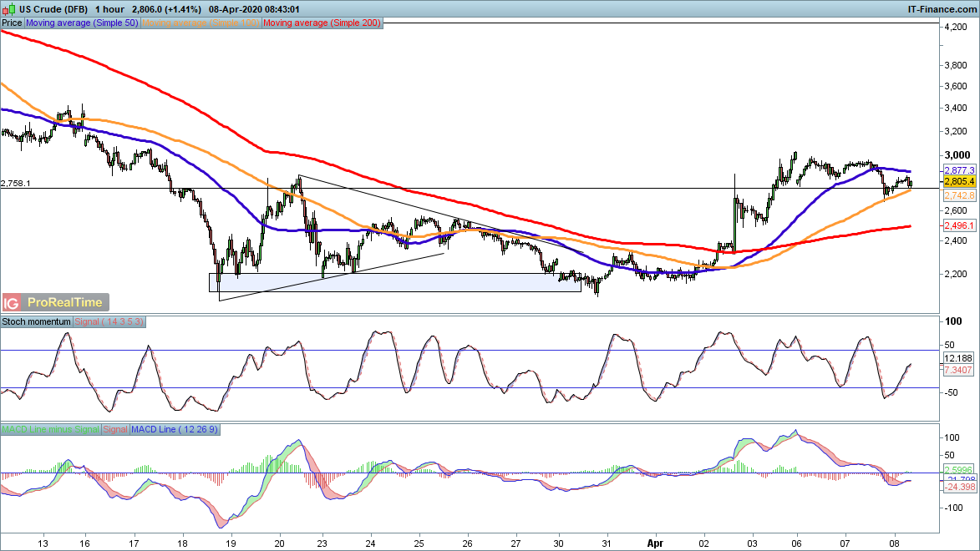Click the candlestick chart icon beside US Crude
The height and width of the screenshot is (551, 980).
tap(8, 9)
